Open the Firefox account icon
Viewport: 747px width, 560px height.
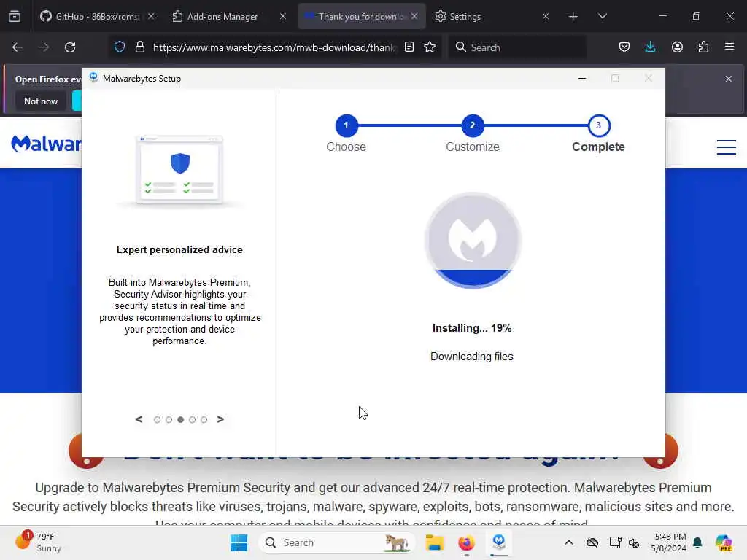point(677,47)
